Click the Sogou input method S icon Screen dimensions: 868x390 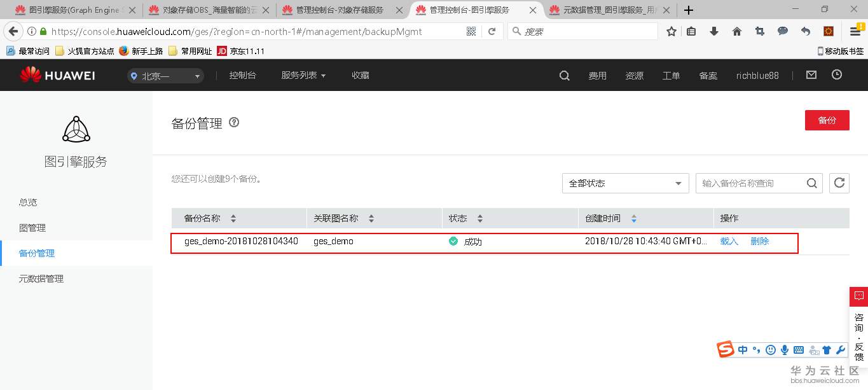click(x=726, y=349)
